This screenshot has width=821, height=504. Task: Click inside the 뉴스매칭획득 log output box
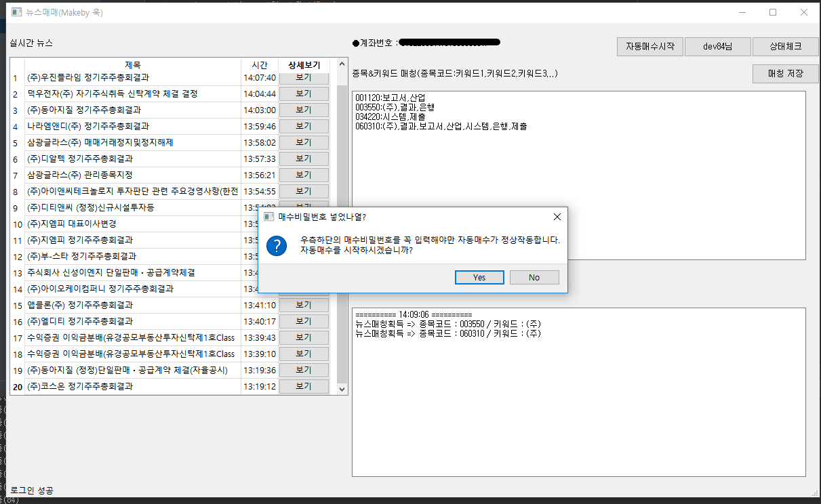(579, 392)
